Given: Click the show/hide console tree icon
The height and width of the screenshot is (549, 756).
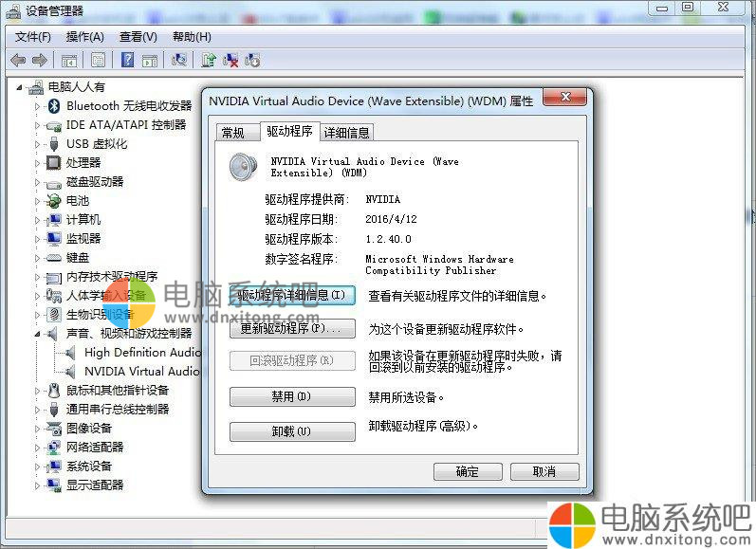Looking at the screenshot, I should pos(69,61).
